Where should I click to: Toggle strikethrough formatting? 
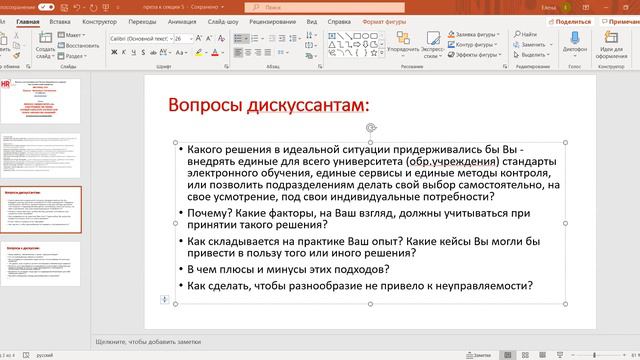(153, 52)
